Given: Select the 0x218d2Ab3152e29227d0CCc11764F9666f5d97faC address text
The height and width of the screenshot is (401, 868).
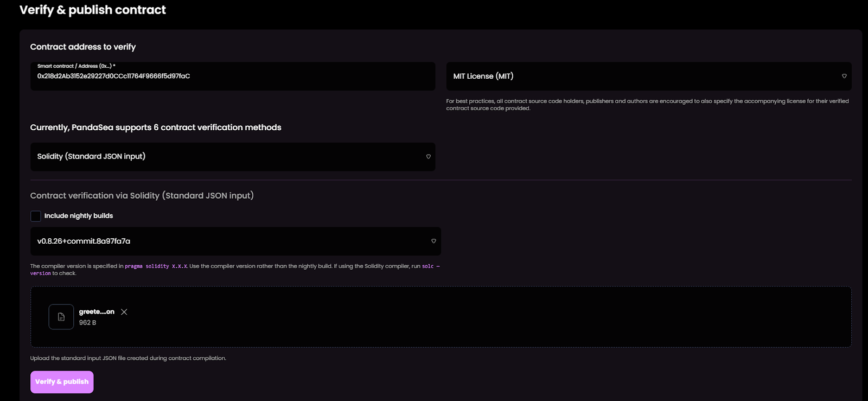Looking at the screenshot, I should [x=113, y=77].
